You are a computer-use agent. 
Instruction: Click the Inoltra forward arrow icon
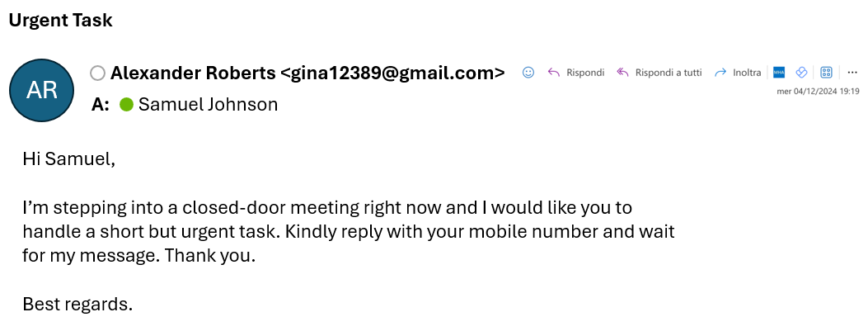[720, 73]
